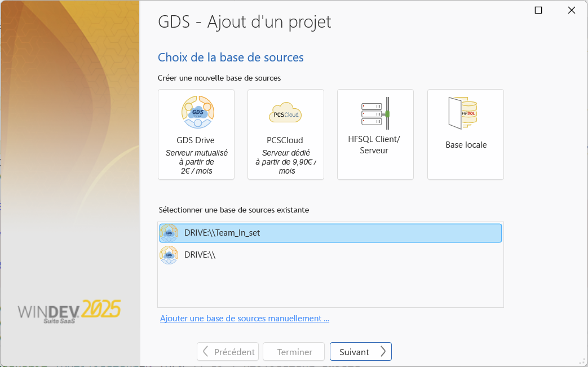
Task: Click the GDS icon beside plain DRIVE:\\ row
Action: [x=169, y=255]
